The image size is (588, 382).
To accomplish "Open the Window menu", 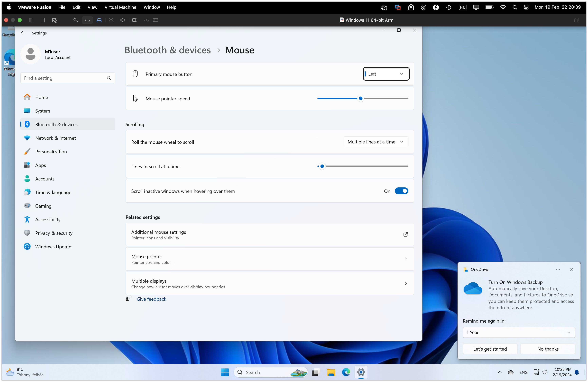I will pyautogui.click(x=152, y=7).
